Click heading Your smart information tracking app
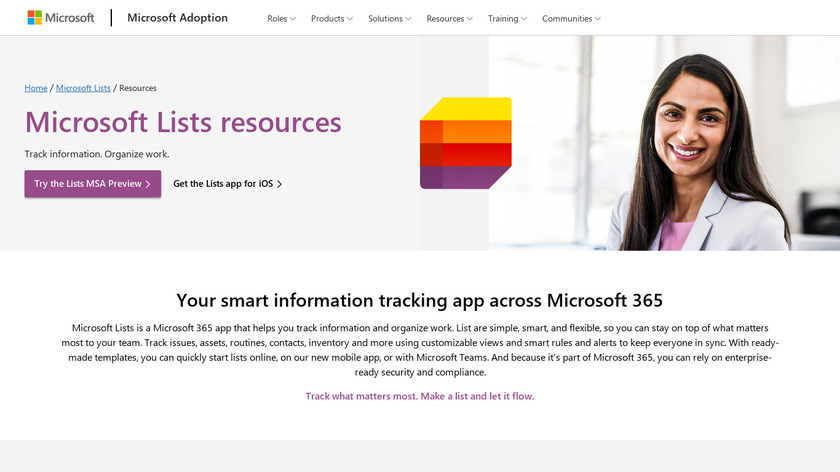840x472 pixels. [419, 301]
